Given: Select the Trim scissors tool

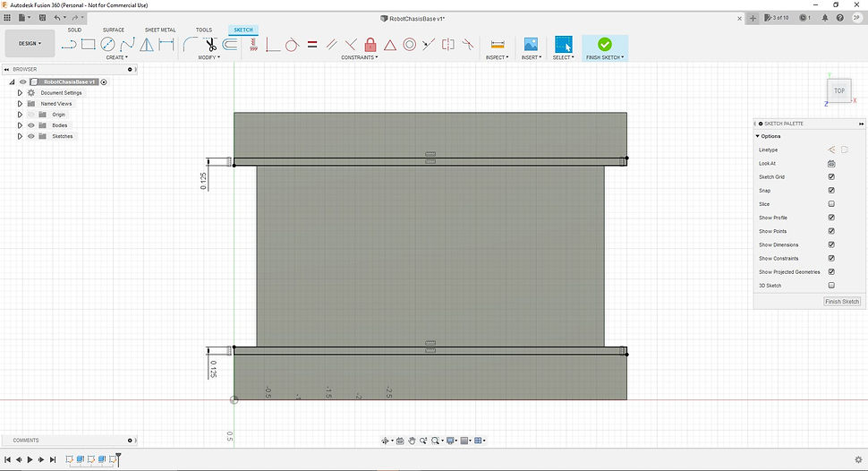Looking at the screenshot, I should click(210, 45).
